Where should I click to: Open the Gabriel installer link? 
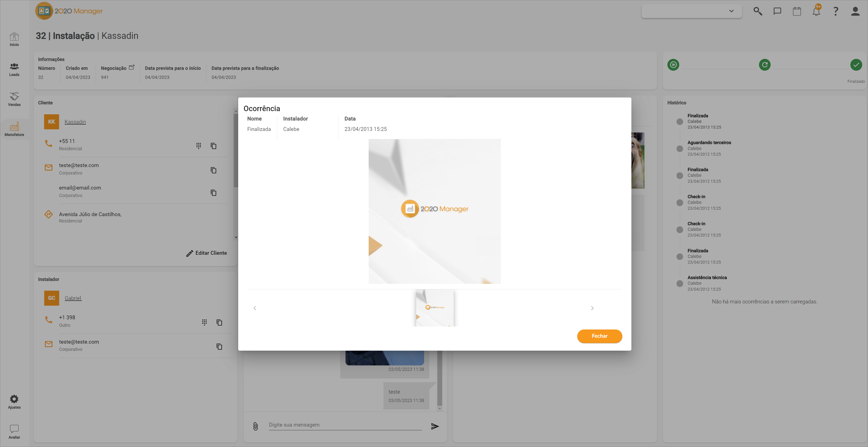coord(73,298)
